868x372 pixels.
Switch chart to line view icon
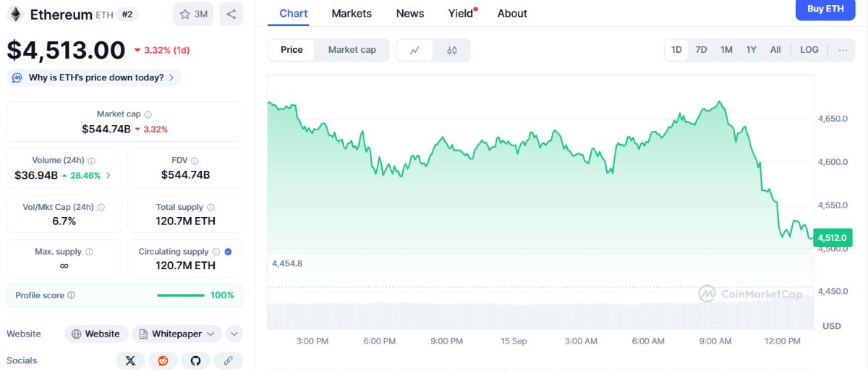[414, 50]
